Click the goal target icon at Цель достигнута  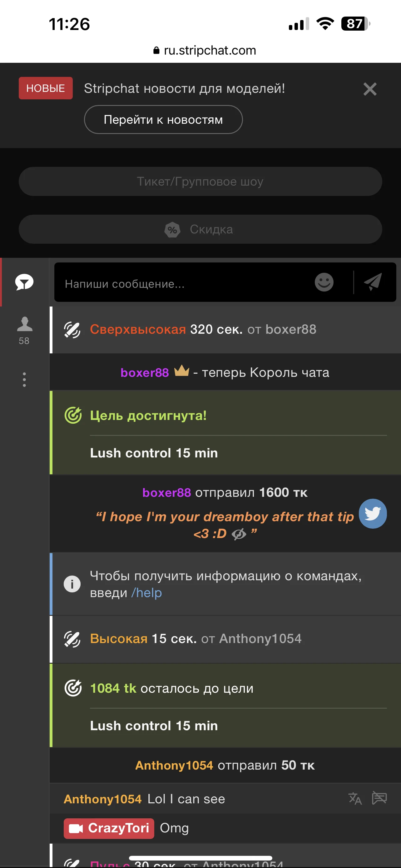73,415
